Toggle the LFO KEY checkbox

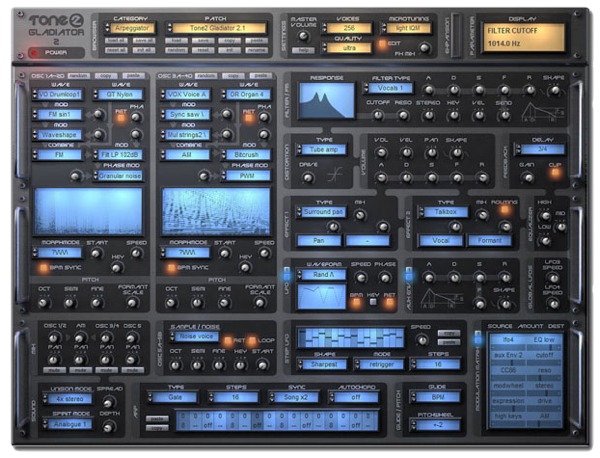pyautogui.click(x=373, y=302)
